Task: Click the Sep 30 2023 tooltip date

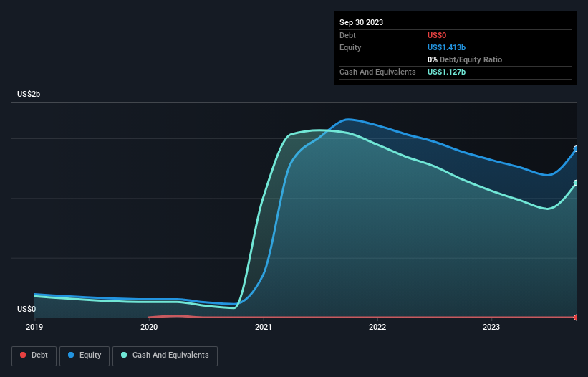Action: 361,22
